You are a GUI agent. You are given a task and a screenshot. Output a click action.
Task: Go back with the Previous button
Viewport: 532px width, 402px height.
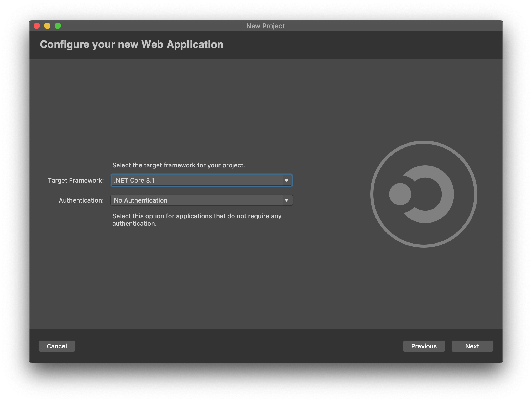tap(424, 346)
